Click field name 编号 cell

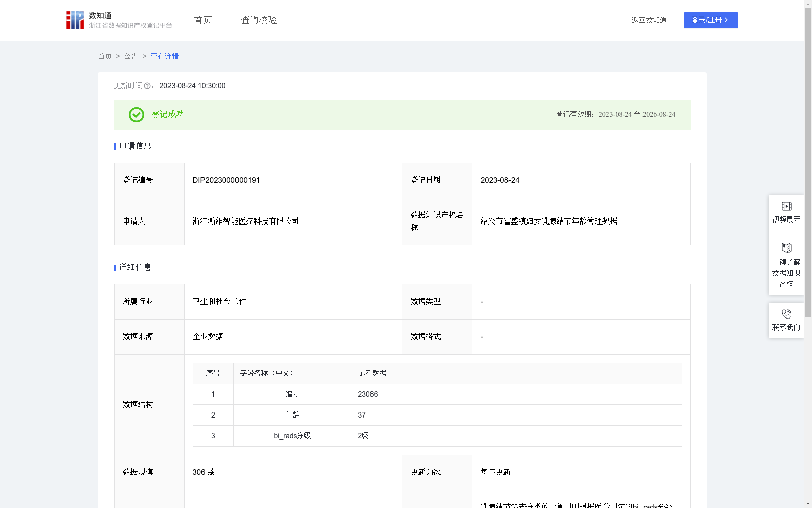(293, 394)
